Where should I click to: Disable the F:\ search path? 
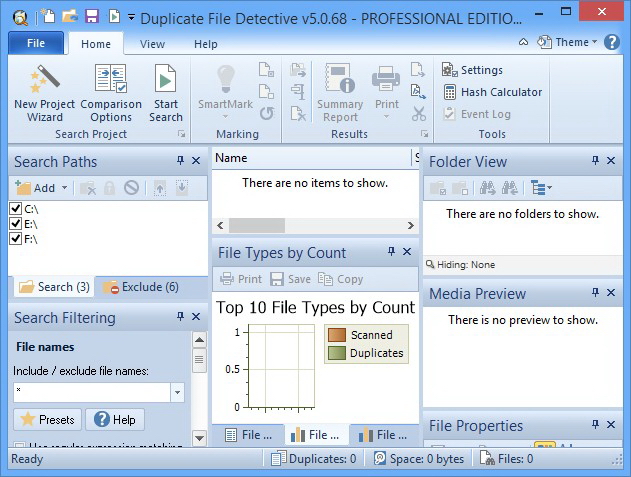(16, 239)
